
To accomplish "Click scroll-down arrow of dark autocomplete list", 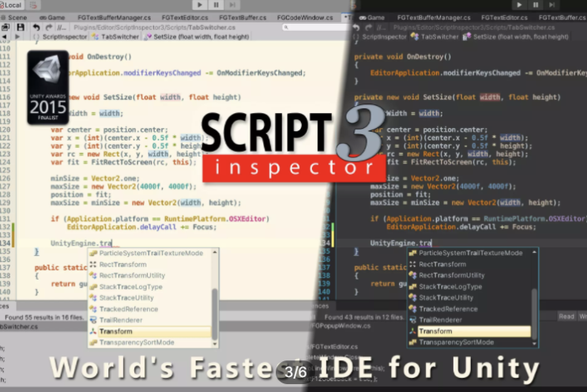I will coord(534,343).
